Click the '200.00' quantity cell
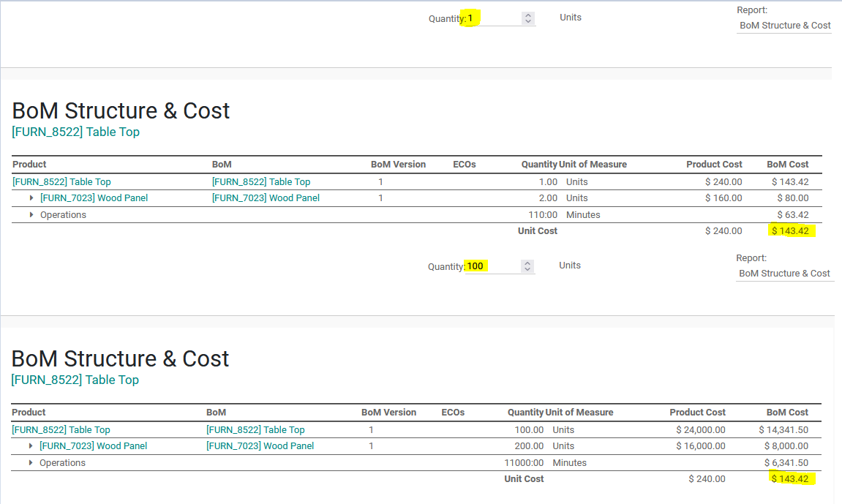 pyautogui.click(x=529, y=446)
